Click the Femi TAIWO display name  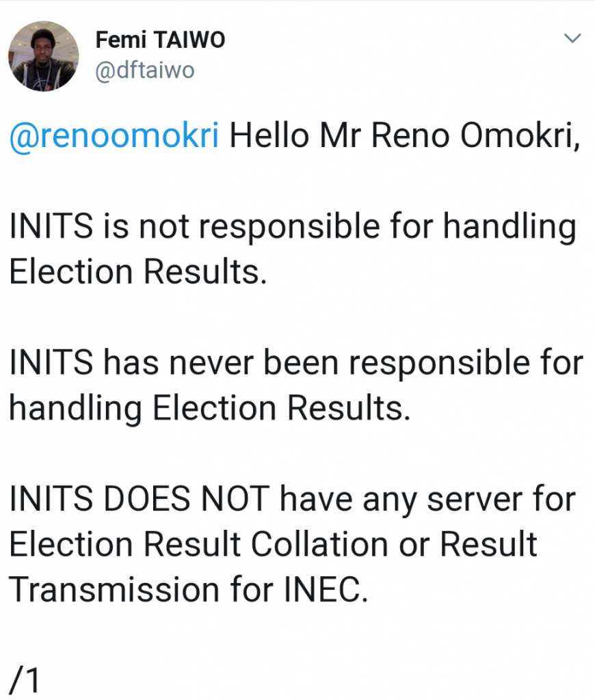[160, 41]
